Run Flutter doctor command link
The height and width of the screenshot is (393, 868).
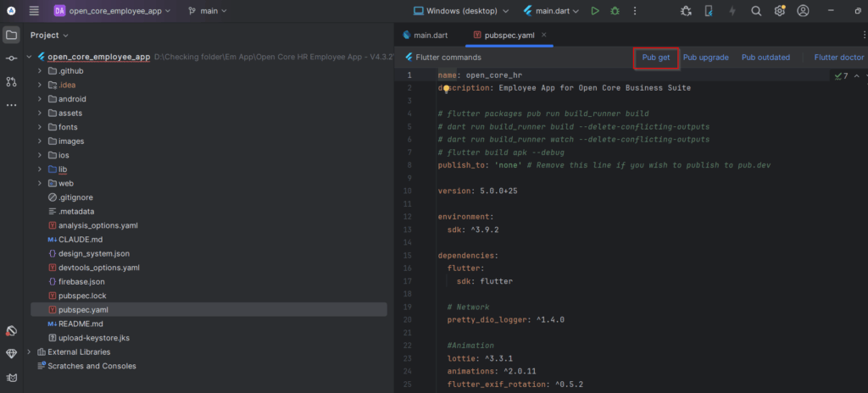pos(838,58)
